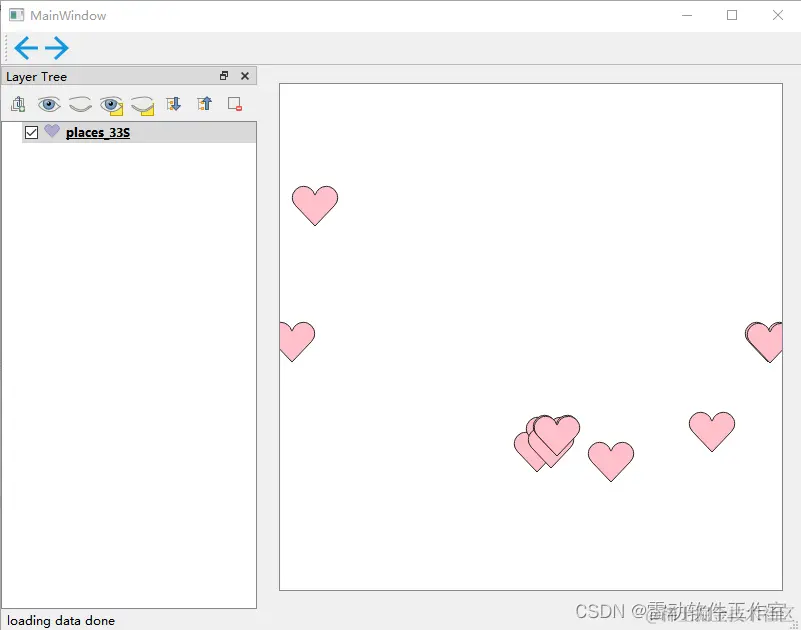Viewport: 801px width, 630px height.
Task: Click the Add Group icon in Layer Tree toolbar
Action: [x=17, y=104]
